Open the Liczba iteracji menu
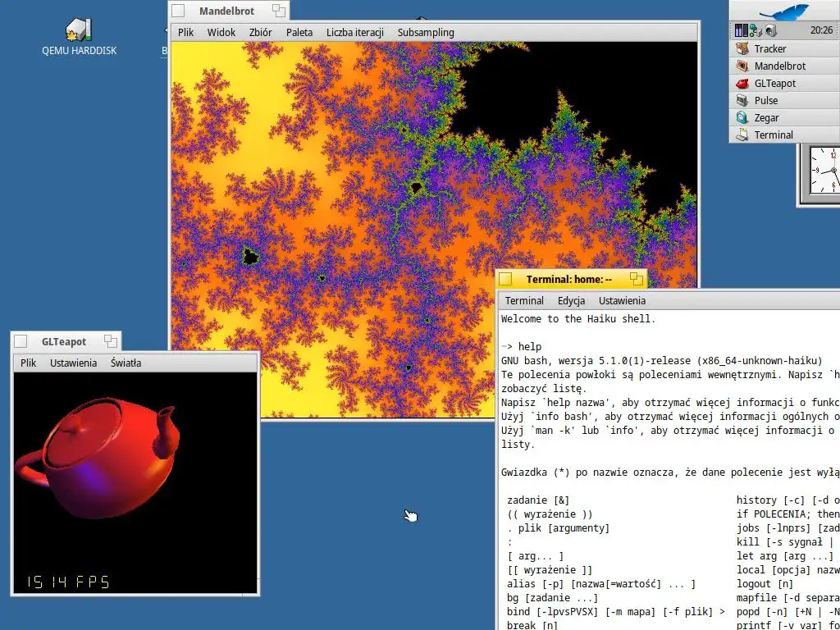Viewport: 840px width, 630px height. (x=355, y=32)
